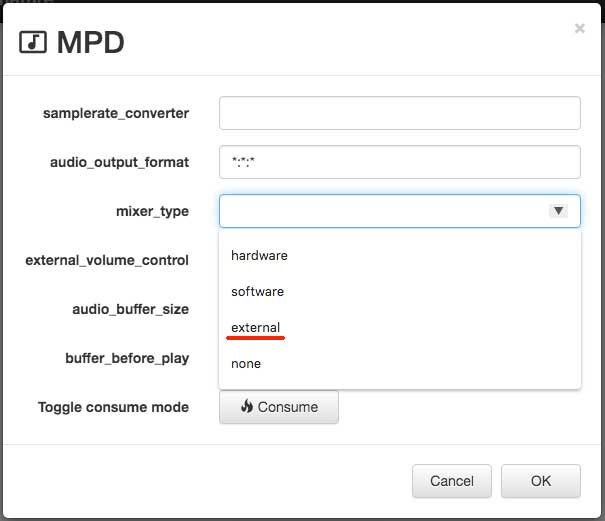Confirm settings with the OK button
This screenshot has width=605, height=521.
click(541, 481)
